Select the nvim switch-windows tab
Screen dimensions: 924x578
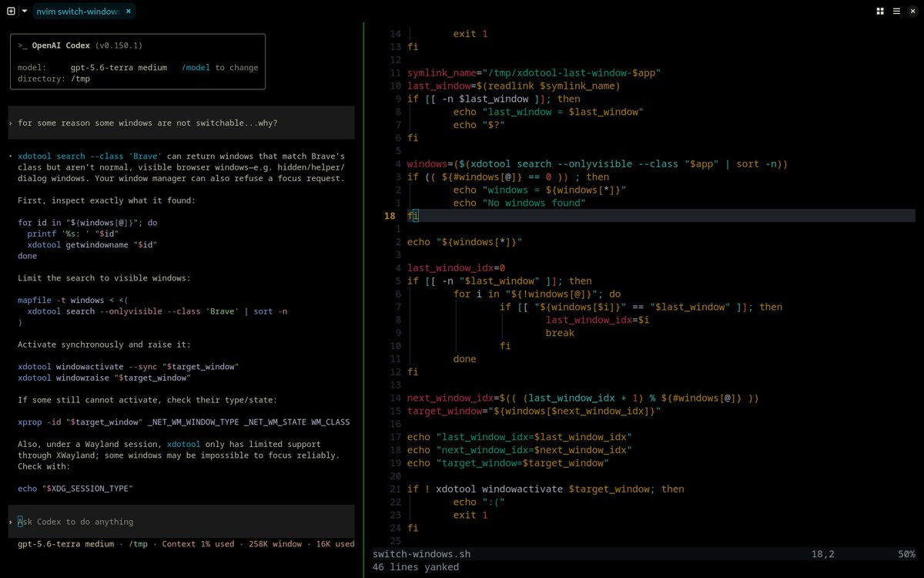click(x=79, y=12)
